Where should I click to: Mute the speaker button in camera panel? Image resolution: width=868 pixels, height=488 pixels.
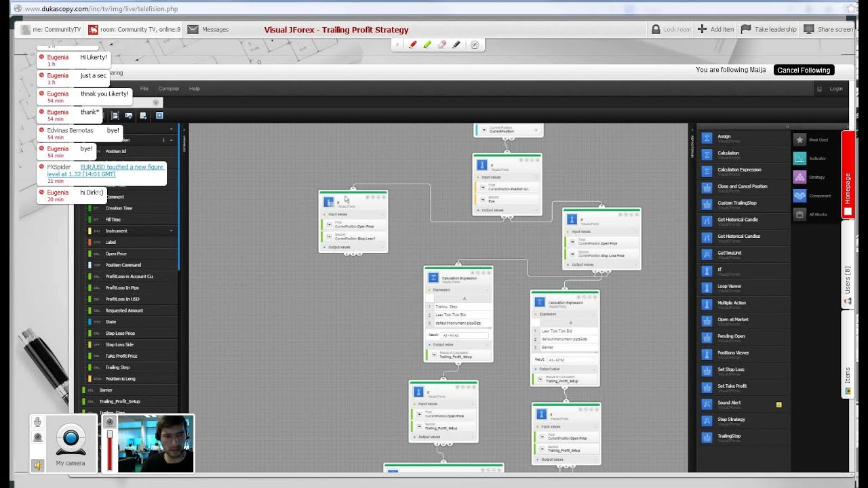pyautogui.click(x=39, y=466)
